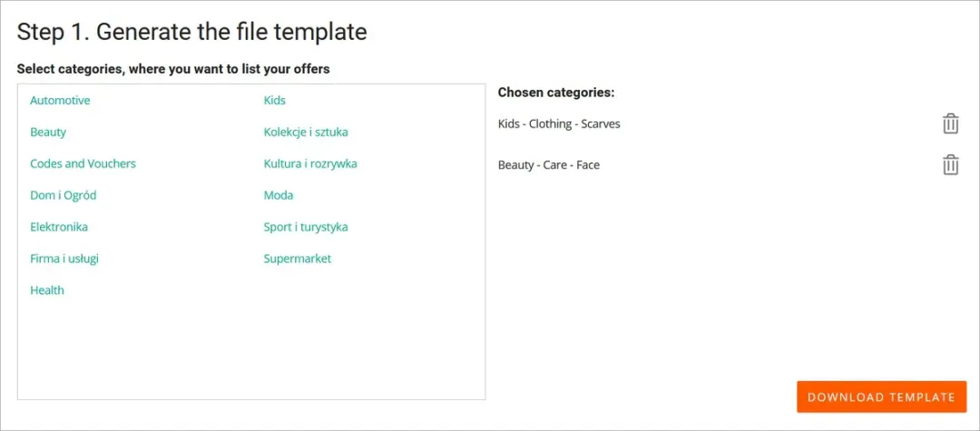The width and height of the screenshot is (980, 431).
Task: Click the Chosen categories heading
Action: [x=556, y=93]
